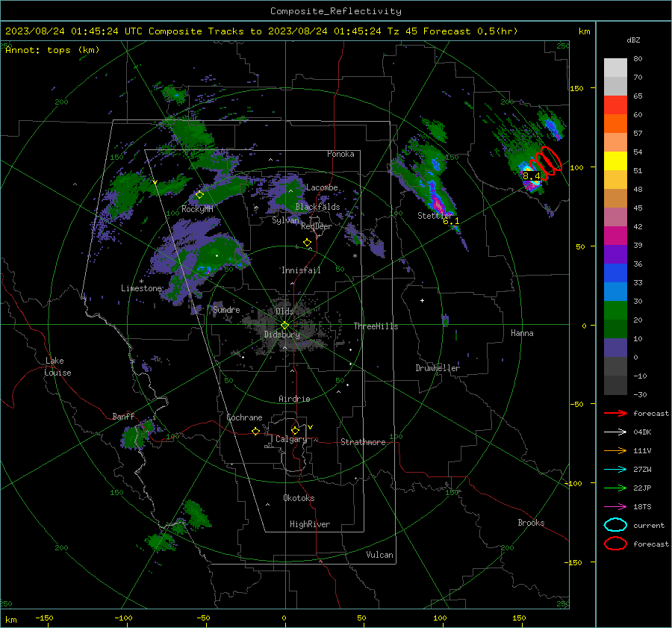Screen dimensions: 672x628
Task: Click the HighRiver town label
Action: tap(310, 524)
